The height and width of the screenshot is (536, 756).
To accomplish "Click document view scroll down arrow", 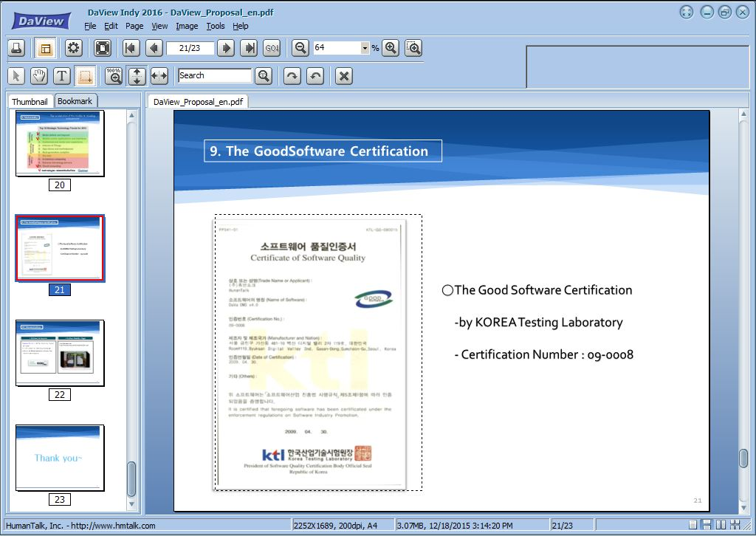I will 743,509.
